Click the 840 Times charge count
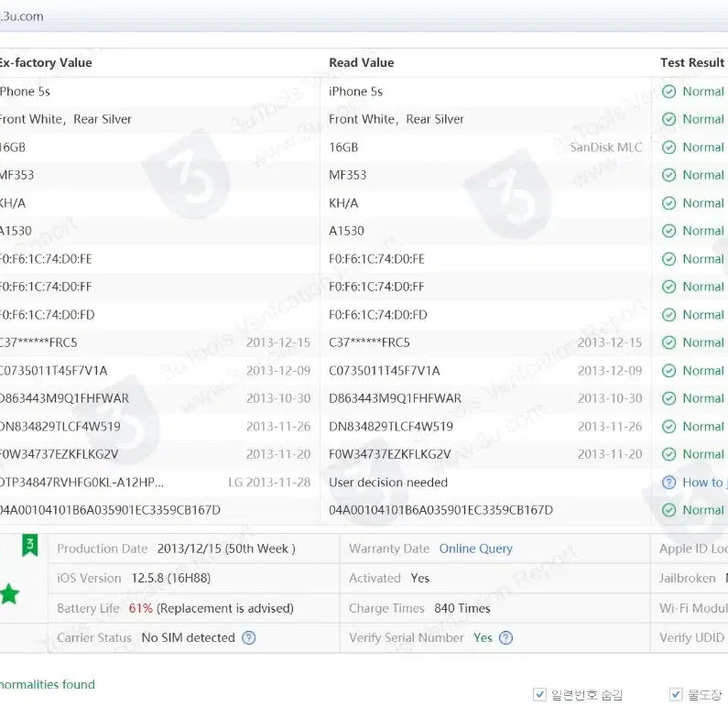 462,608
